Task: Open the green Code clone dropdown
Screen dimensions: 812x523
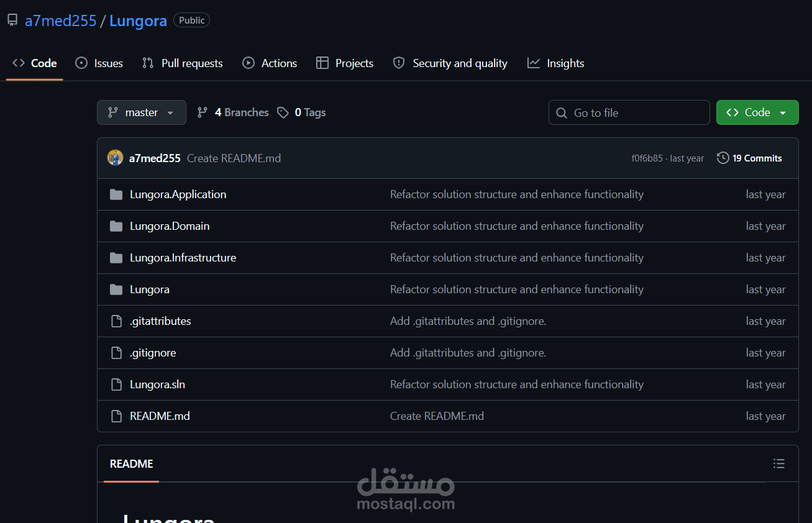Action: [757, 112]
